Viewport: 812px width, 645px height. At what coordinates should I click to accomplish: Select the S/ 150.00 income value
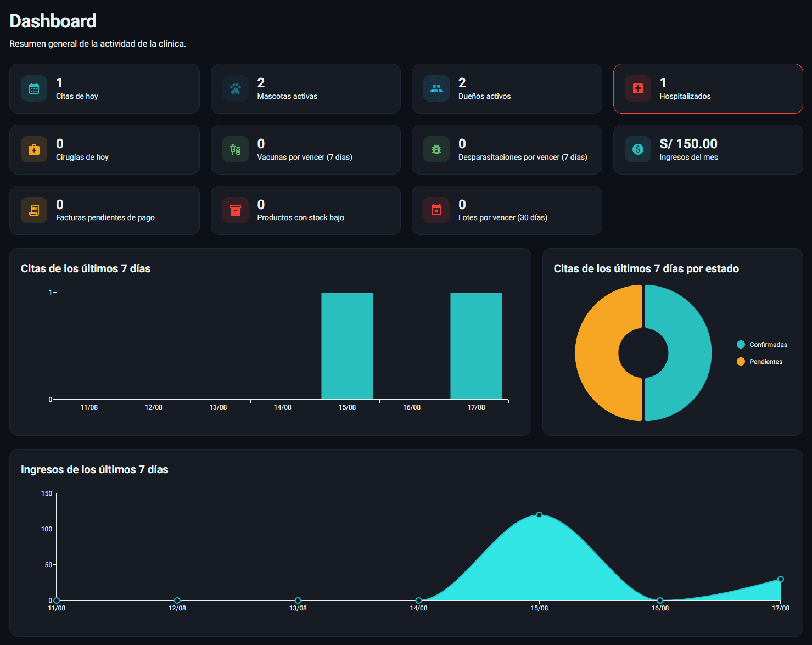pyautogui.click(x=688, y=144)
